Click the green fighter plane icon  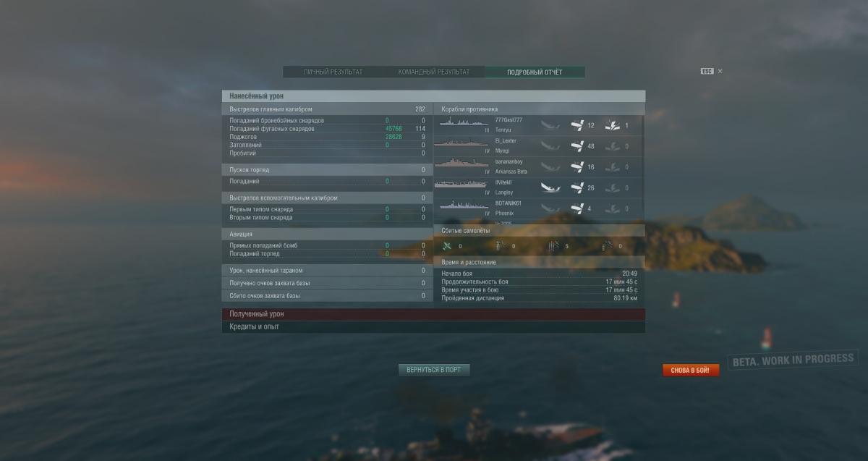click(x=447, y=246)
